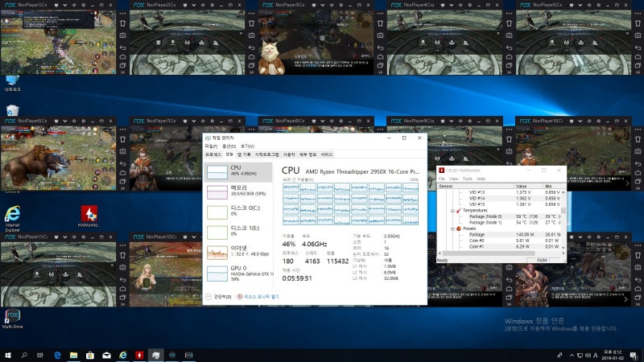Open Task Manager's 보기(V) menu
The width and height of the screenshot is (644, 362).
tap(247, 146)
